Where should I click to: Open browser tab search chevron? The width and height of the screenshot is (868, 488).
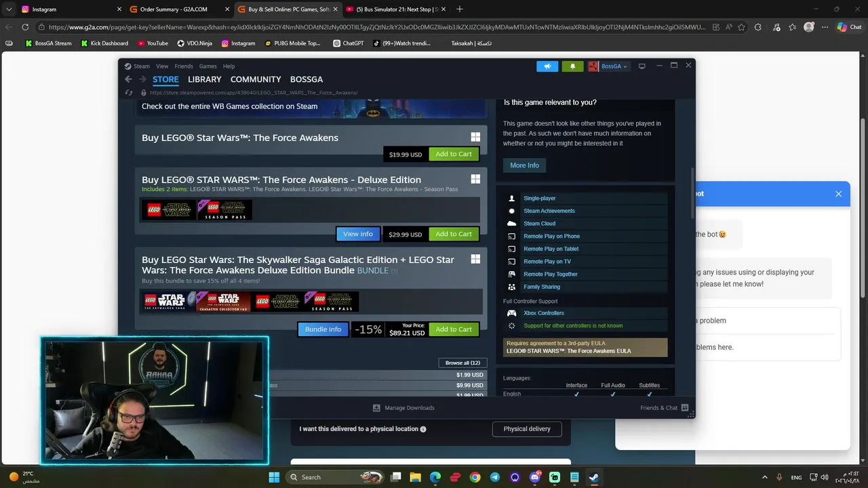click(x=9, y=9)
